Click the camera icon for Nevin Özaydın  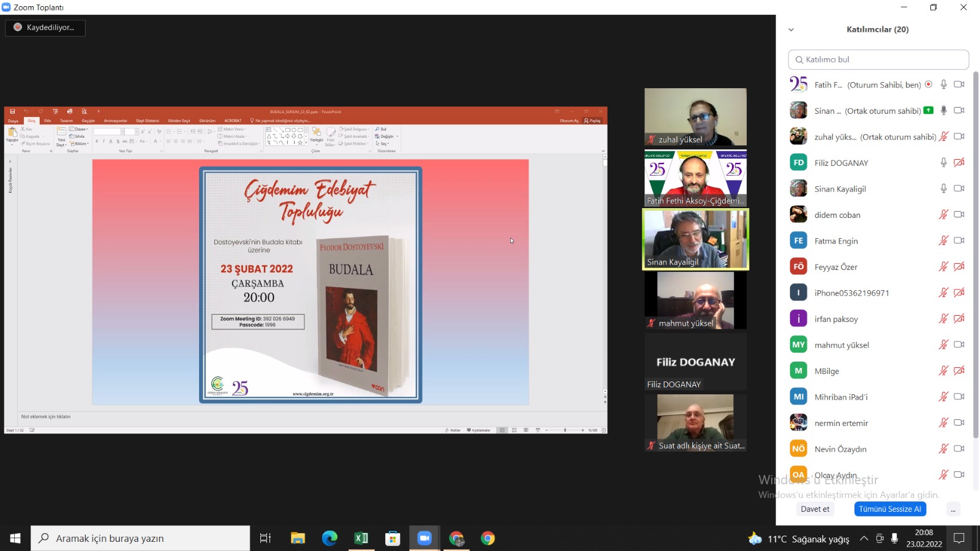[959, 449]
